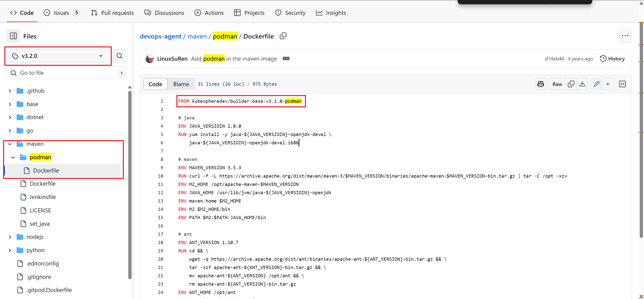
Task: Copy raw file contents
Action: pyautogui.click(x=571, y=84)
